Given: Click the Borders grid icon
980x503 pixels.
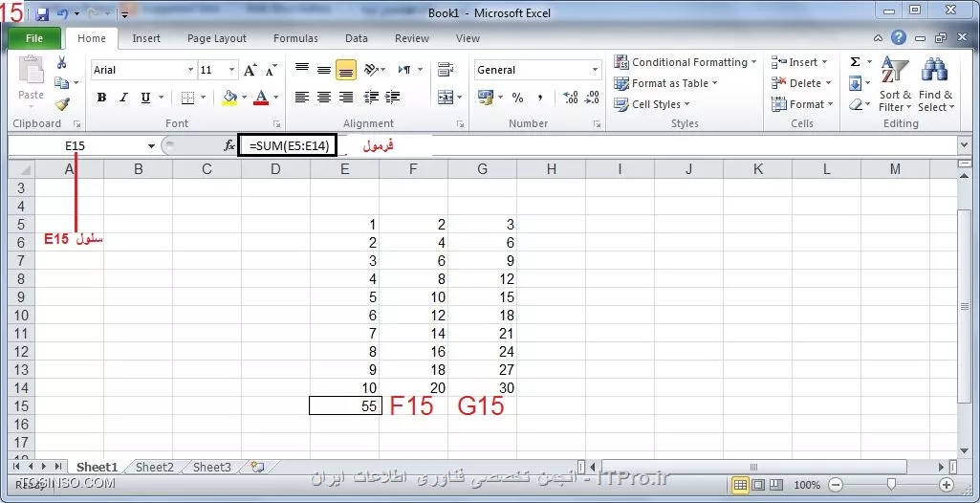Looking at the screenshot, I should [x=187, y=98].
